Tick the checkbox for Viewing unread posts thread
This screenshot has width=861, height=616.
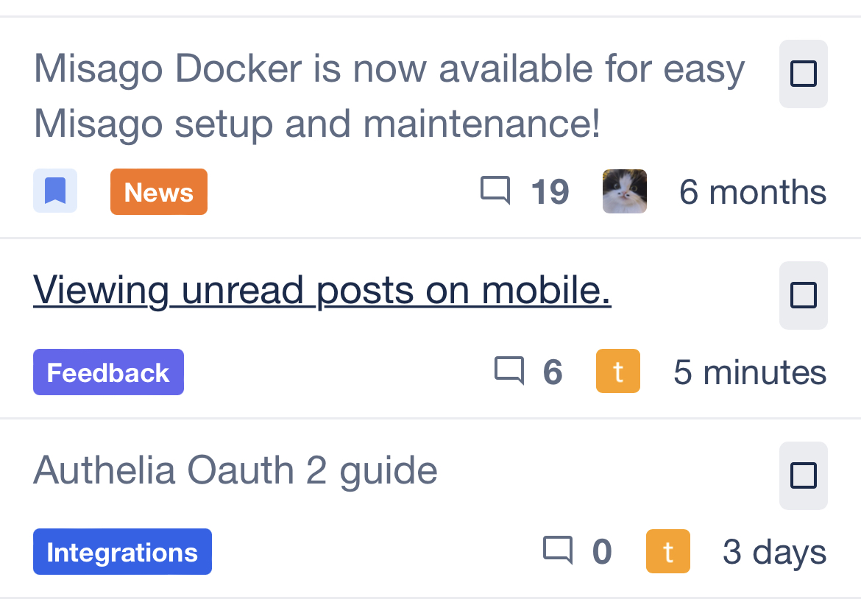[803, 295]
